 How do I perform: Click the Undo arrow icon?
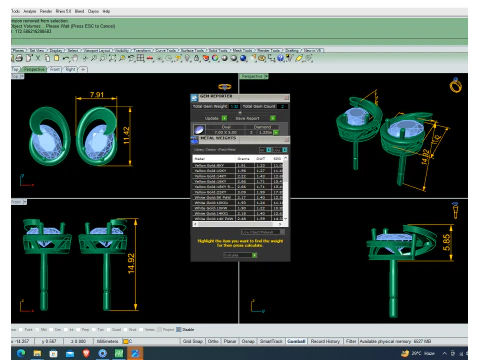tap(66, 59)
